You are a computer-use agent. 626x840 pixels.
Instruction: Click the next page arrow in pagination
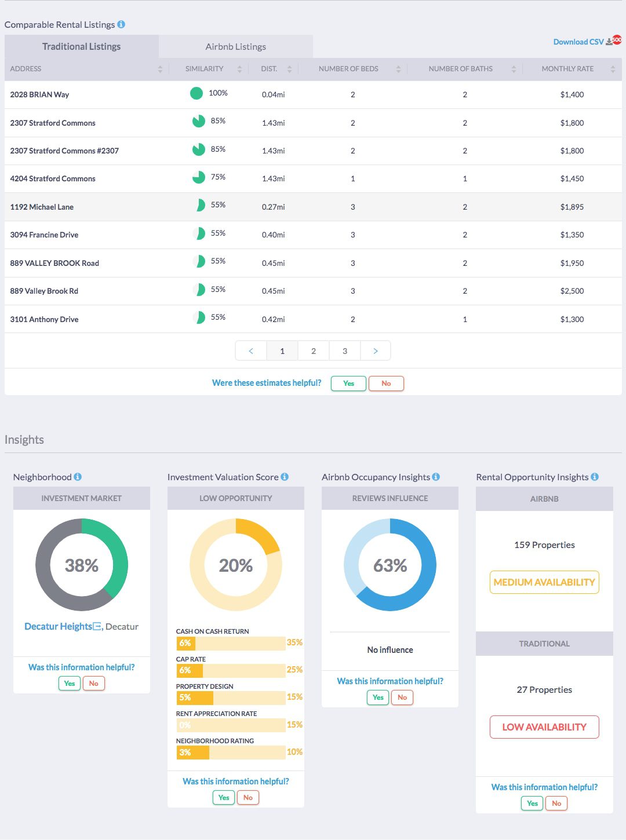coord(376,351)
